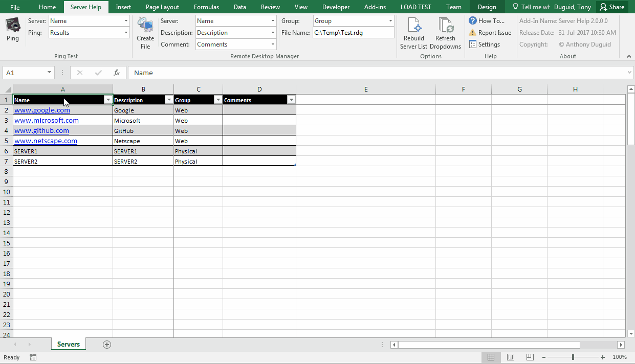Select row 8 header
Screen dimensions: 635x364
click(7, 171)
